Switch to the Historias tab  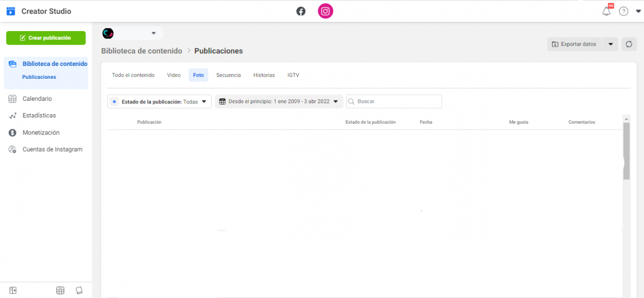coord(264,75)
